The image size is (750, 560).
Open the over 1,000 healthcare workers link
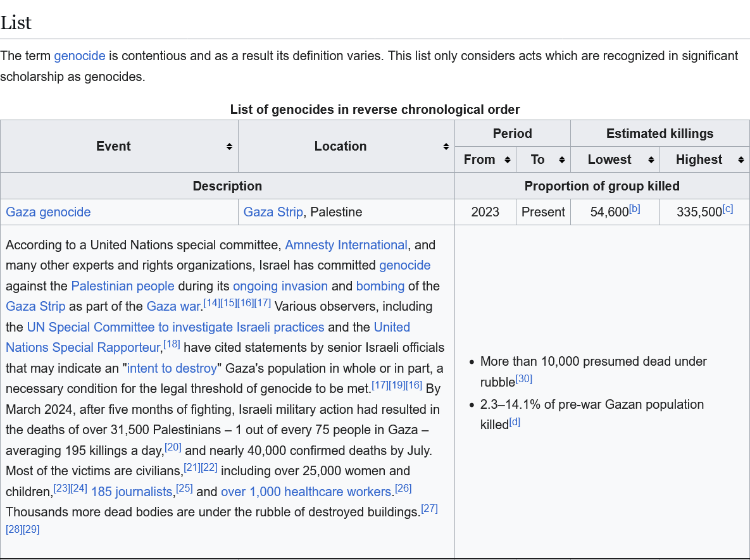[x=306, y=492]
